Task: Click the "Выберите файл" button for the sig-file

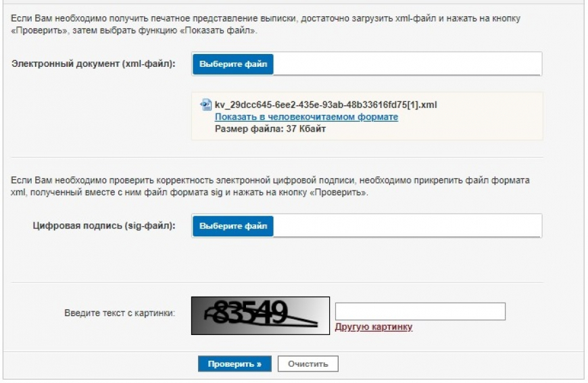Action: click(233, 226)
